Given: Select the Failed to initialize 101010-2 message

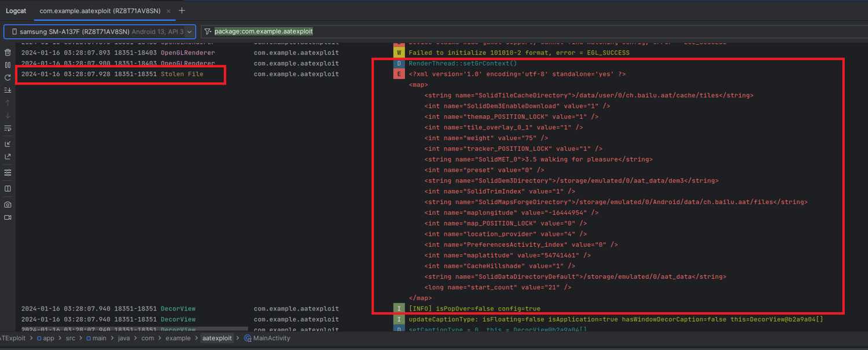Looking at the screenshot, I should (x=519, y=53).
